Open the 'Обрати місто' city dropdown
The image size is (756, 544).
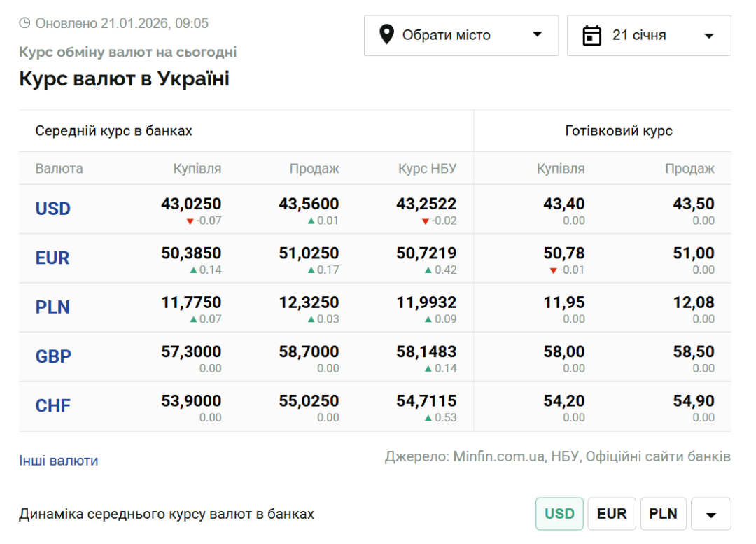coord(461,35)
